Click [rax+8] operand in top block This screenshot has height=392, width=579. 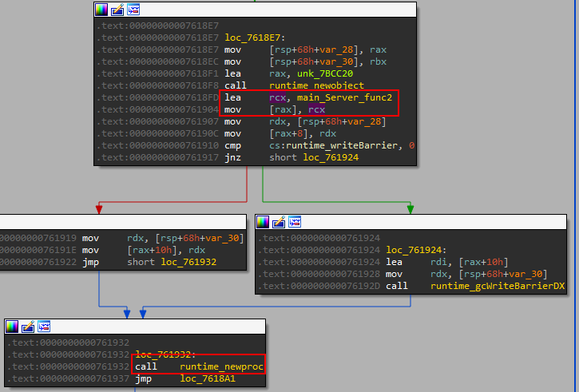tap(289, 133)
